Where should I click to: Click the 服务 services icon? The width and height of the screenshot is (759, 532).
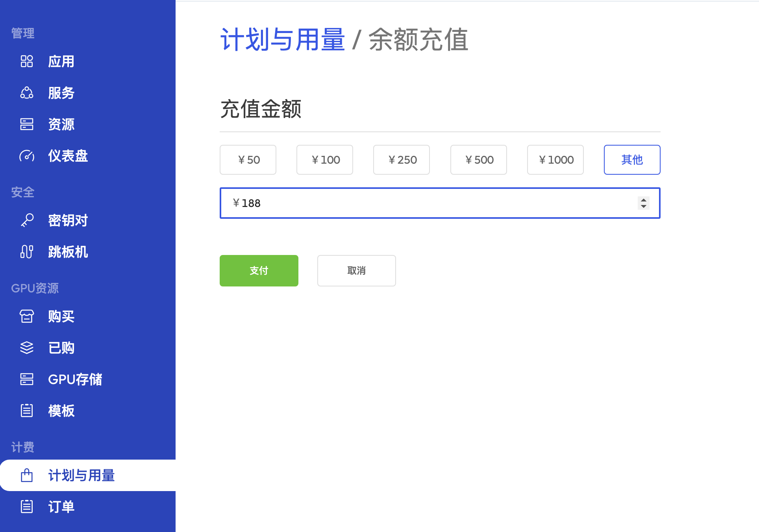coord(27,93)
